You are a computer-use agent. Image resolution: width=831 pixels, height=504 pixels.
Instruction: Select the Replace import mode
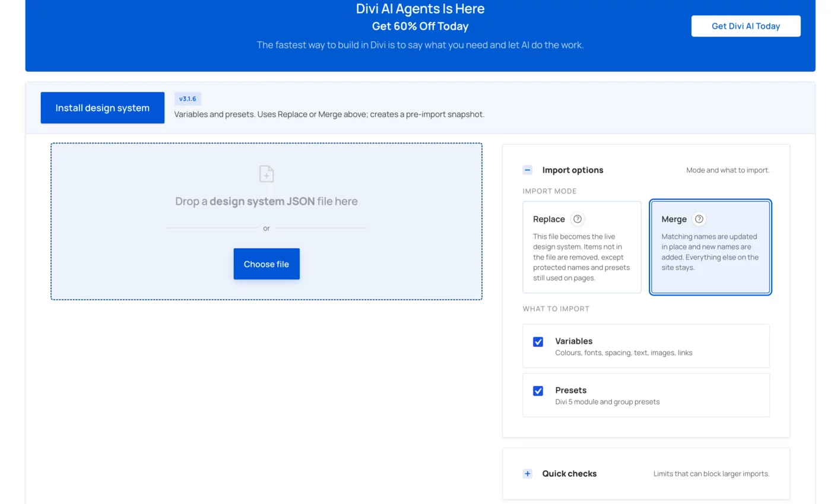point(582,247)
